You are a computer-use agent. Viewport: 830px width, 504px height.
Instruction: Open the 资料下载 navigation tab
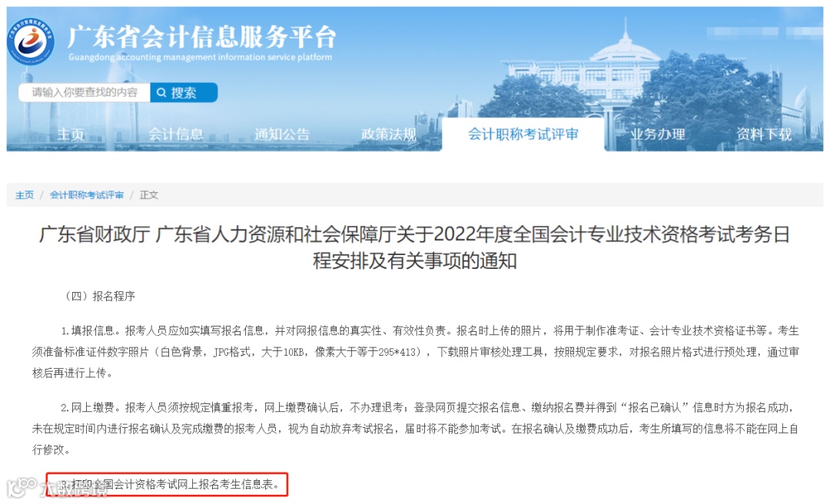coord(764,134)
